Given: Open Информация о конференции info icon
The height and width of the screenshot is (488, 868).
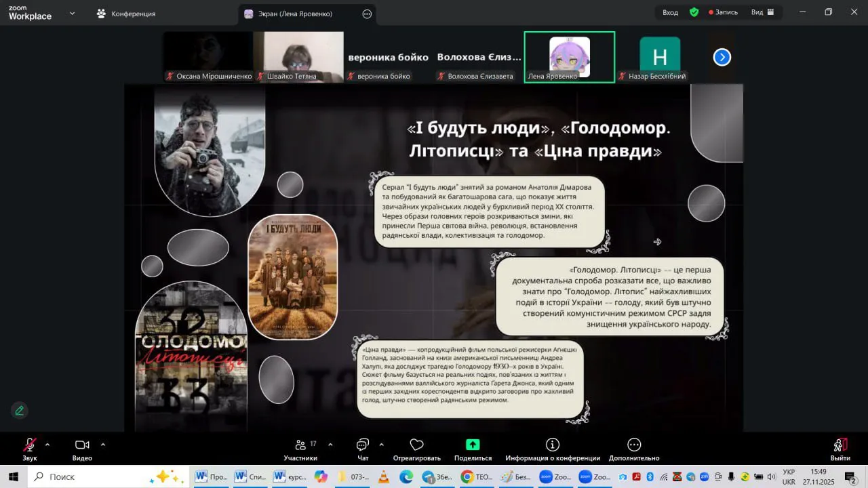Looking at the screenshot, I should pyautogui.click(x=553, y=445).
